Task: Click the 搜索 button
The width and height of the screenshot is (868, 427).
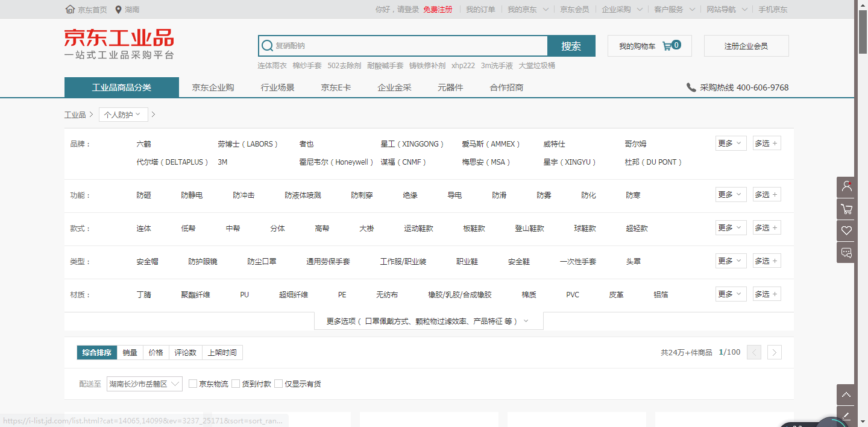Action: coord(571,46)
